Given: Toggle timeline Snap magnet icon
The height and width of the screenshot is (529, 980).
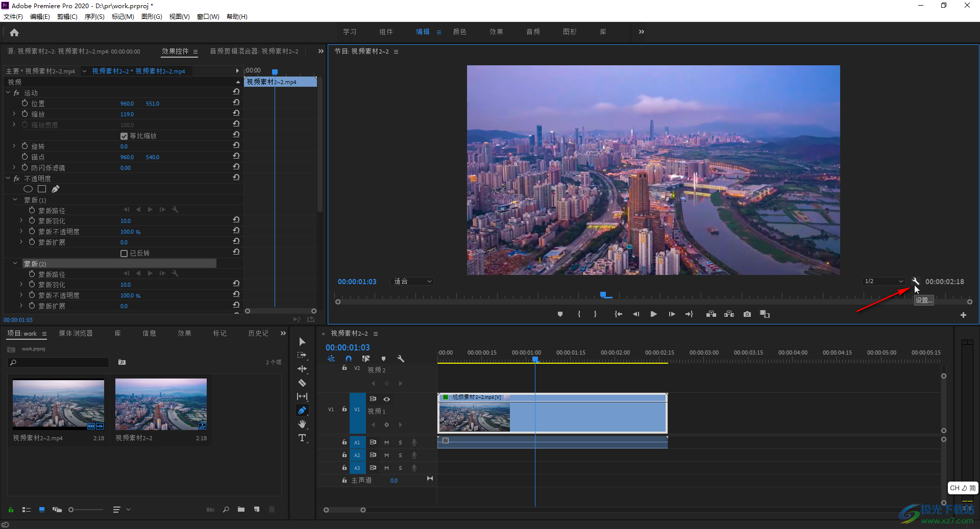Looking at the screenshot, I should pyautogui.click(x=348, y=359).
